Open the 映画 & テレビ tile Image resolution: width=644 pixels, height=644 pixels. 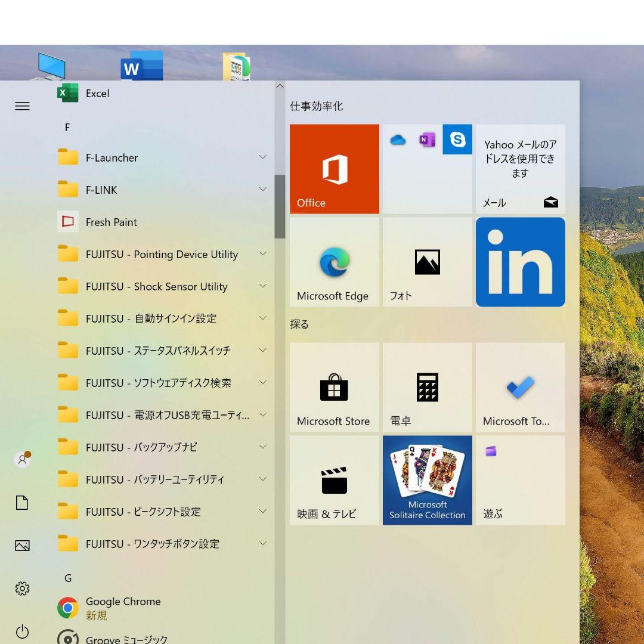335,481
